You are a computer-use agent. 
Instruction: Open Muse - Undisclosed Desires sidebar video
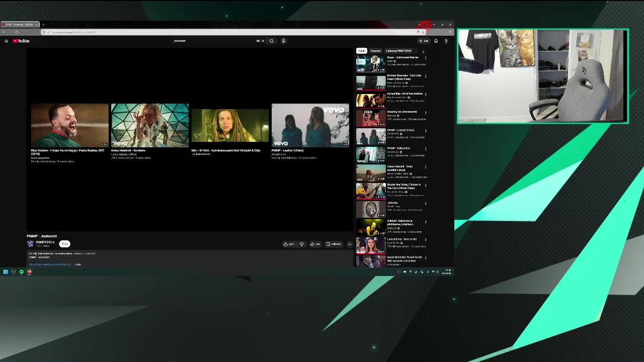(x=403, y=57)
